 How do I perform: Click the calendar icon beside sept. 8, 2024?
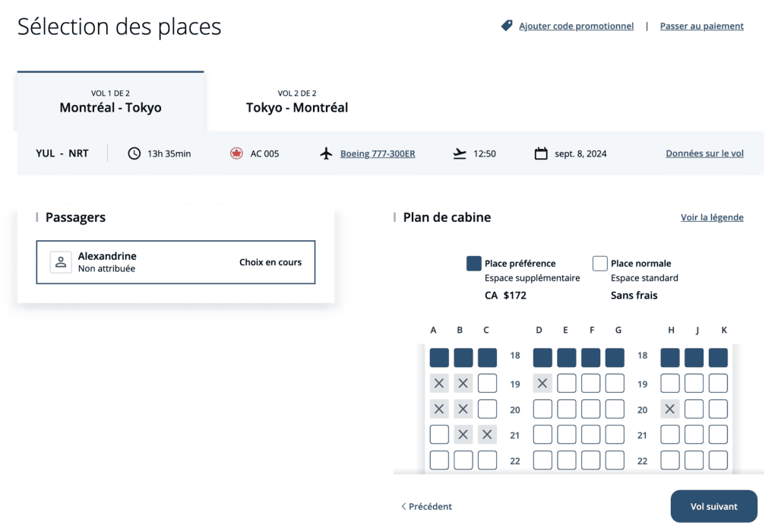point(541,154)
